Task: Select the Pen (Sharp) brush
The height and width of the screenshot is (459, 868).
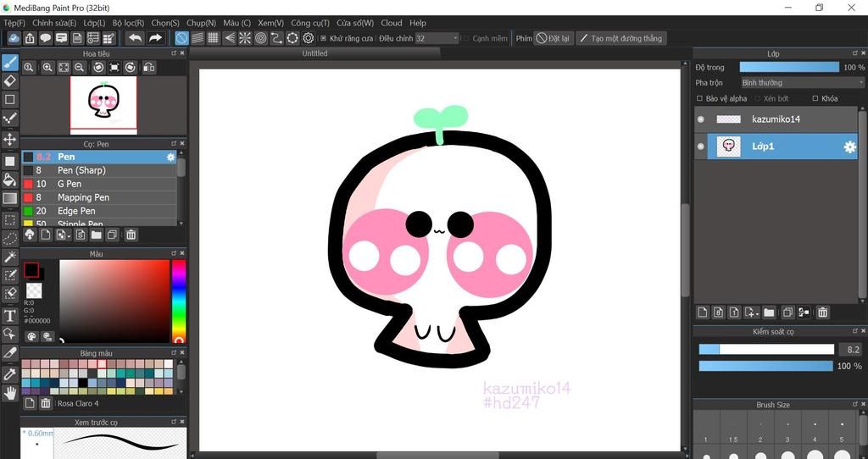Action: click(100, 170)
